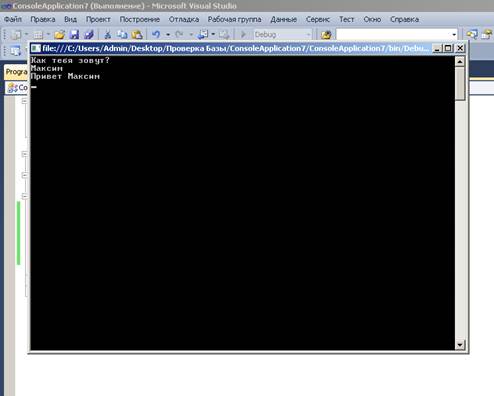Screen dimensions: 494x396
Task: Open the Debug configuration dropdown
Action: click(x=282, y=34)
